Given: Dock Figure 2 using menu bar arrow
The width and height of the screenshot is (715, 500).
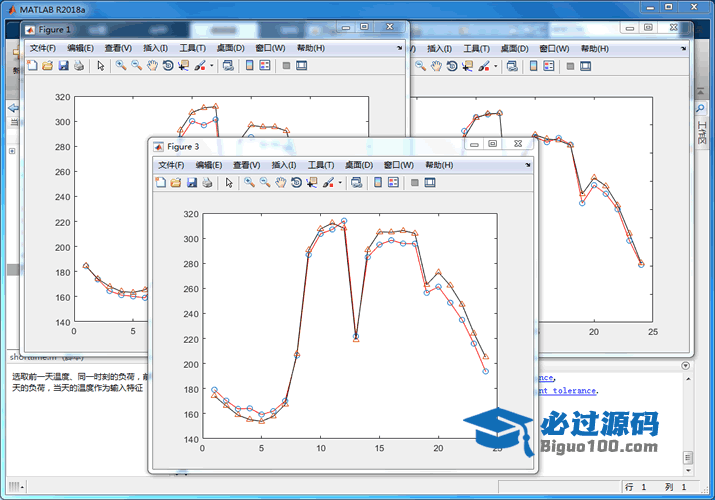Looking at the screenshot, I should tap(683, 48).
